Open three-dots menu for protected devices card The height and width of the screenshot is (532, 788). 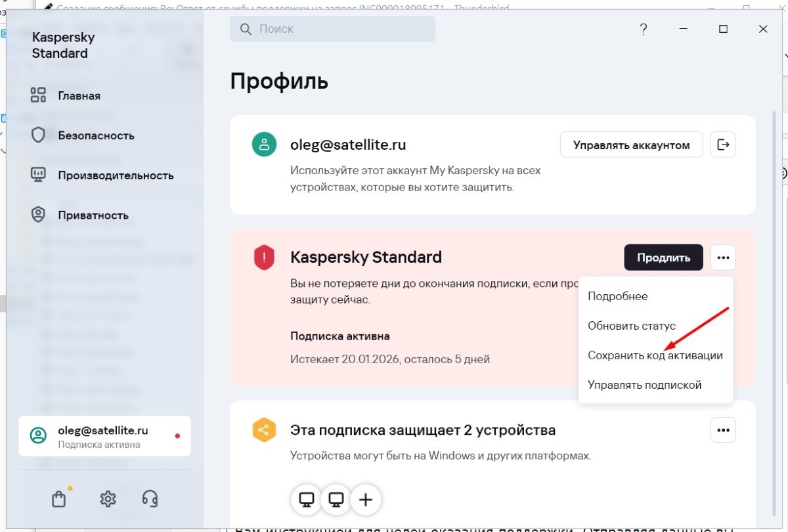pos(723,430)
